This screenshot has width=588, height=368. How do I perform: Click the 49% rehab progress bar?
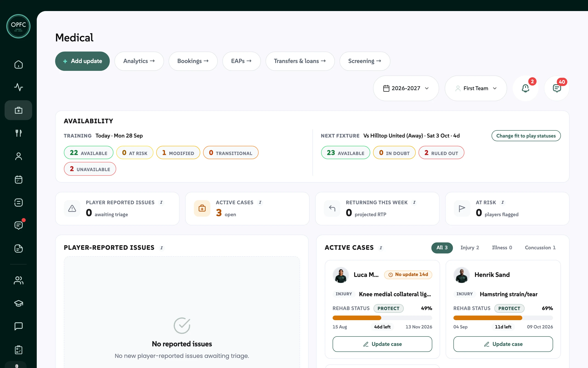(382, 318)
